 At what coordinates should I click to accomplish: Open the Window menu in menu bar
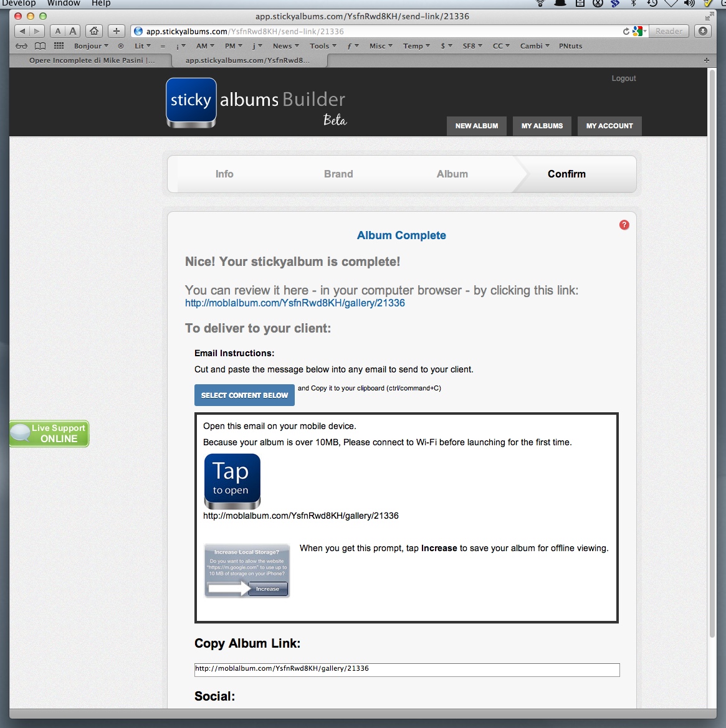click(64, 3)
